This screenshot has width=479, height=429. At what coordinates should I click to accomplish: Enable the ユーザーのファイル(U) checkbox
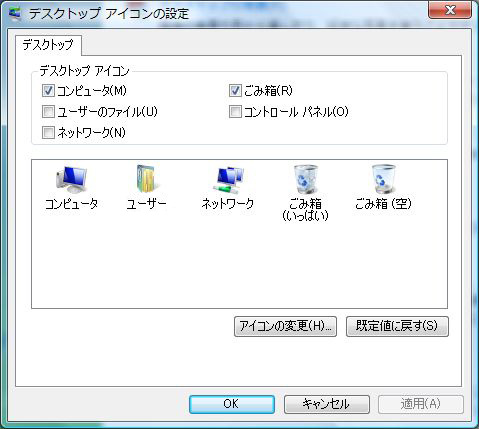pyautogui.click(x=48, y=112)
